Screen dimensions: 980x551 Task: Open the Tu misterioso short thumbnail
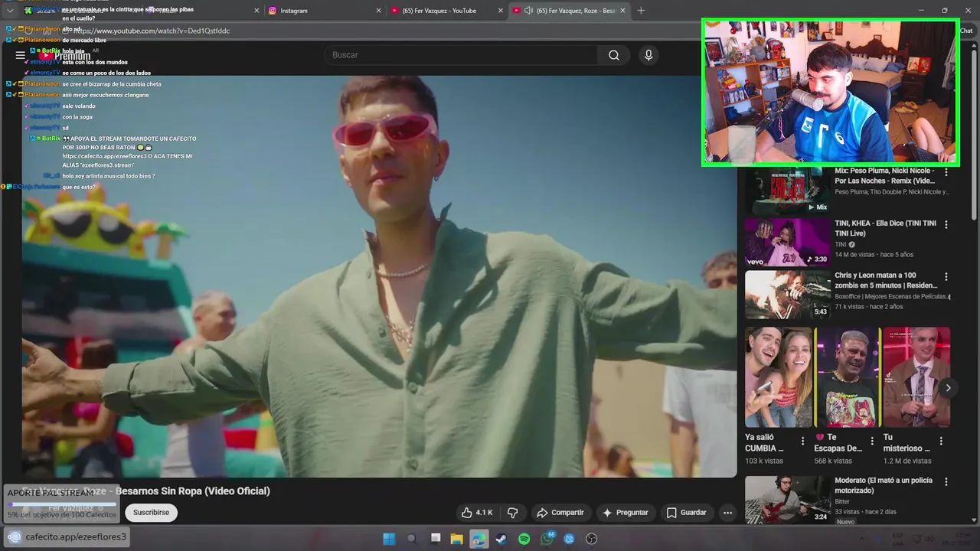click(x=916, y=377)
